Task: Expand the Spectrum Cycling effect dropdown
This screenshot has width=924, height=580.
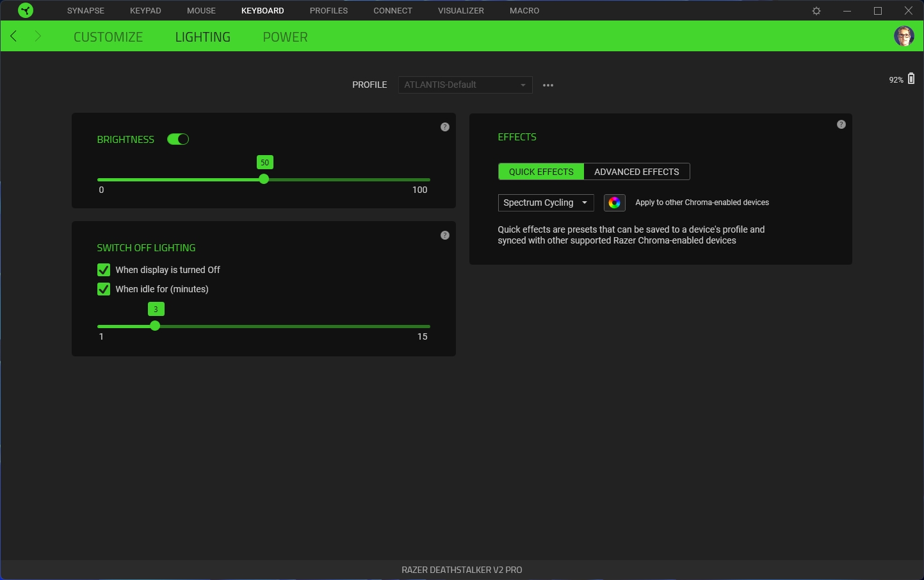Action: 546,203
